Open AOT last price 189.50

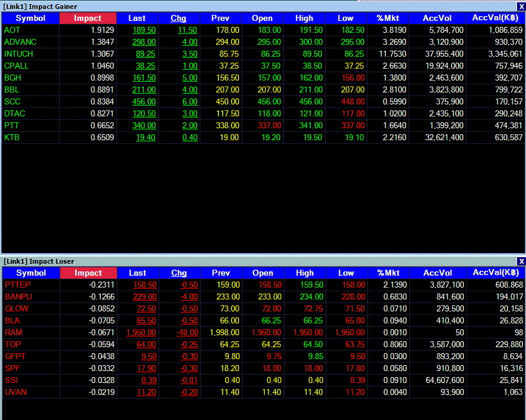tap(144, 30)
